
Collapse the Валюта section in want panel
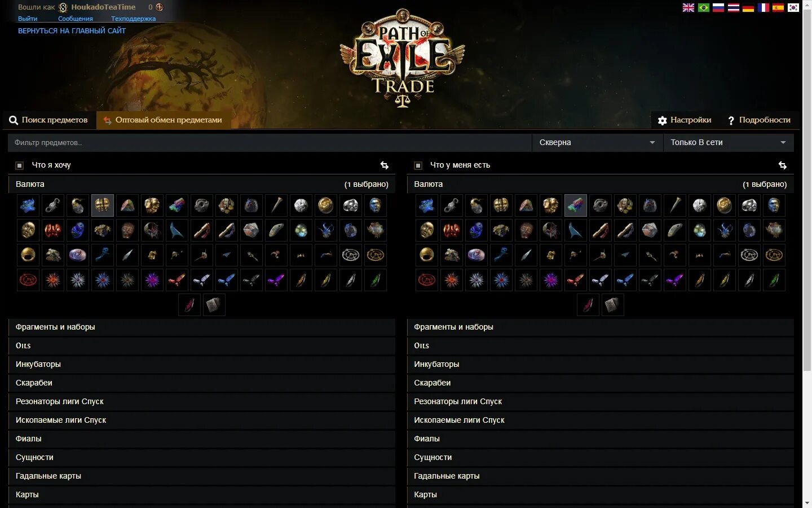(202, 184)
